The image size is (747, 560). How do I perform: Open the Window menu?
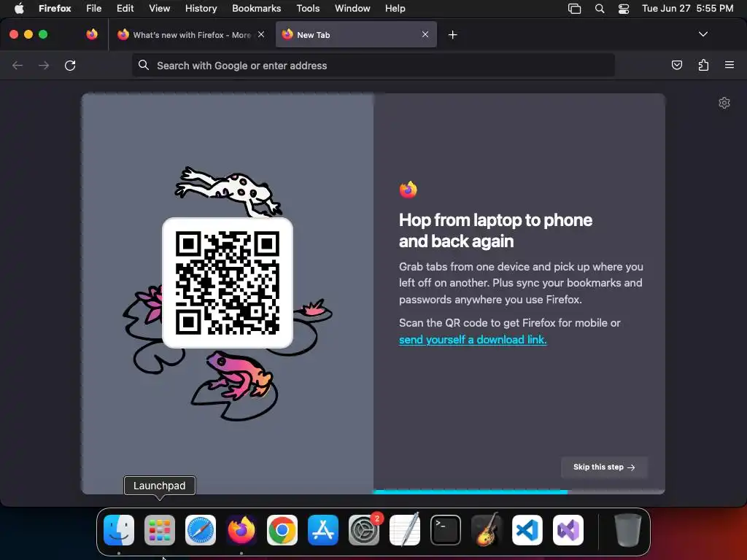click(352, 9)
